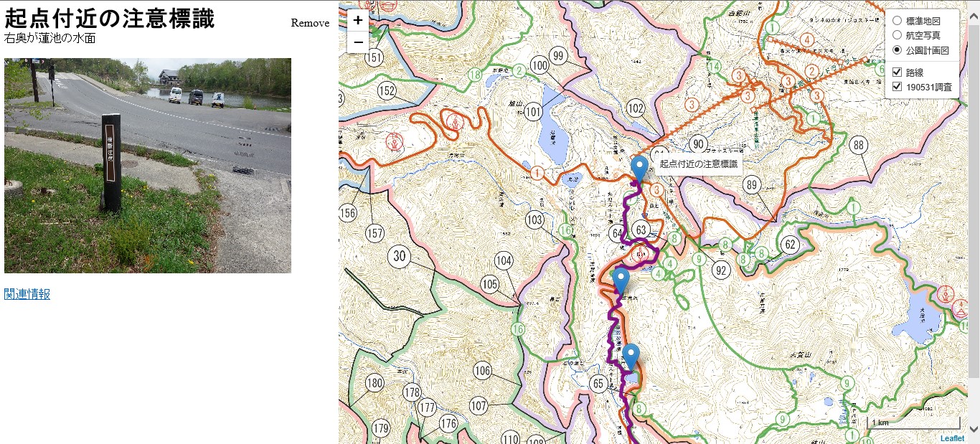Switch to 航空写真 aerial imagery
Image resolution: width=980 pixels, height=444 pixels.
tap(897, 35)
